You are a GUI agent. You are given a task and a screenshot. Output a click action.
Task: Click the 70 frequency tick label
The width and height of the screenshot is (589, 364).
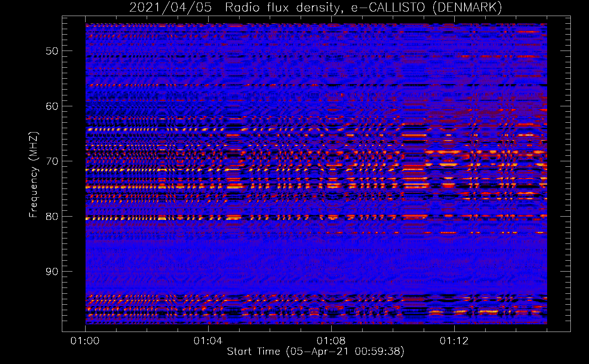pyautogui.click(x=52, y=161)
